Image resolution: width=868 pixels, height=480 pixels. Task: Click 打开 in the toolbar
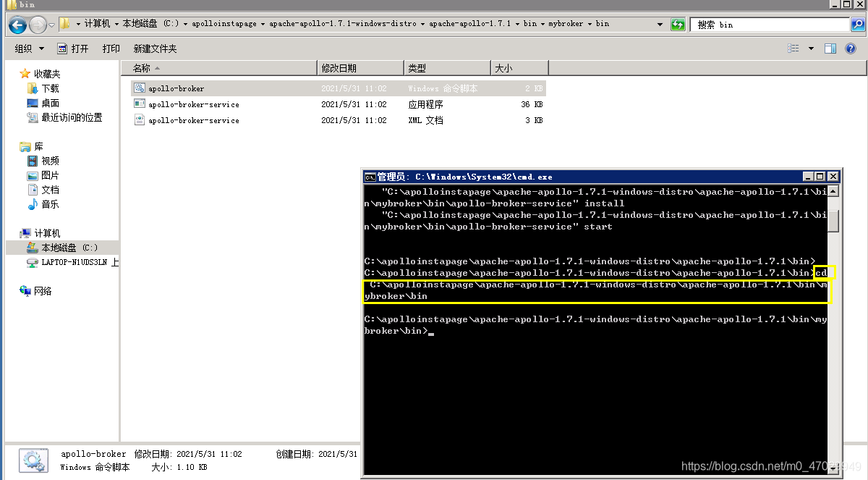73,49
